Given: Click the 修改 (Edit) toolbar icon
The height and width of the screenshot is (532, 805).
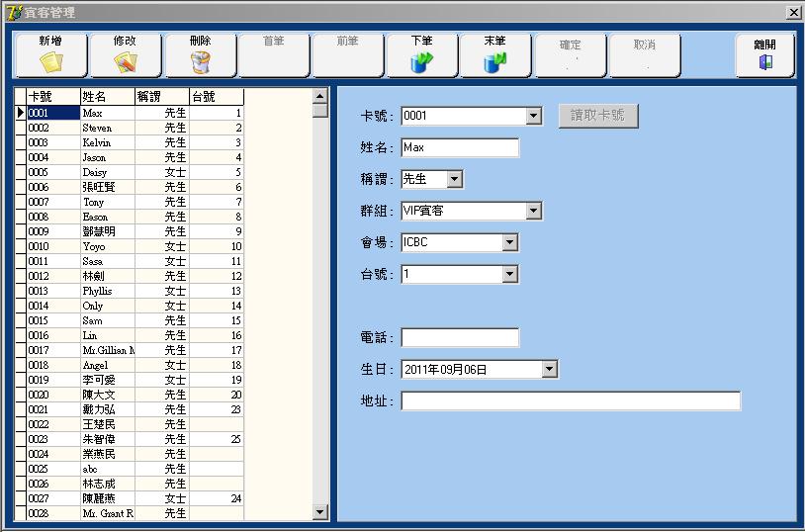Looking at the screenshot, I should 125,62.
